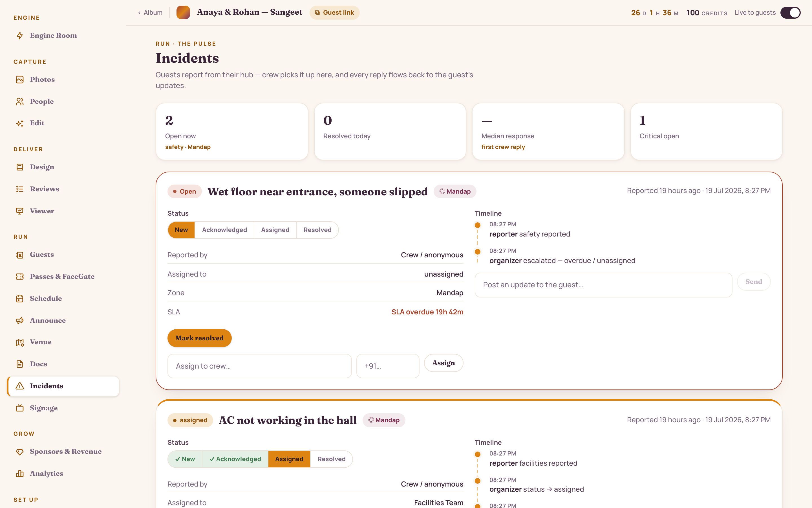Click the Edit sparkle icon

point(20,123)
